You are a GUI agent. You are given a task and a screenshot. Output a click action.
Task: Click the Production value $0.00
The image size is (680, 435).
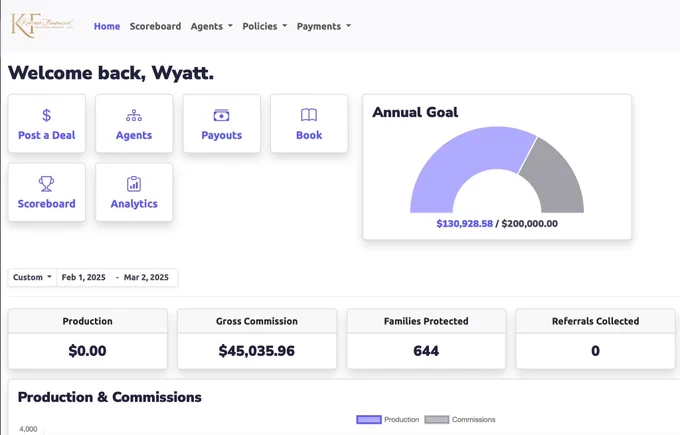pyautogui.click(x=87, y=351)
